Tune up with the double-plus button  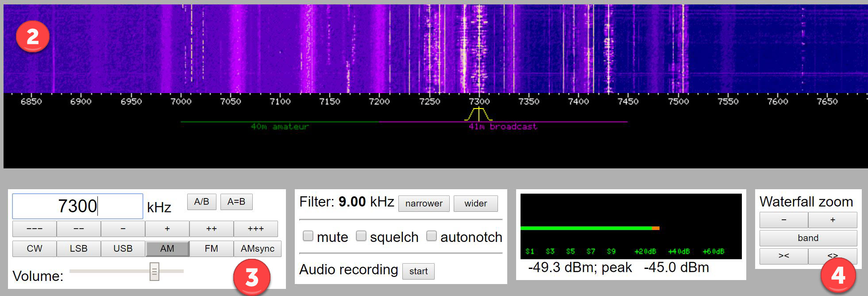point(212,229)
